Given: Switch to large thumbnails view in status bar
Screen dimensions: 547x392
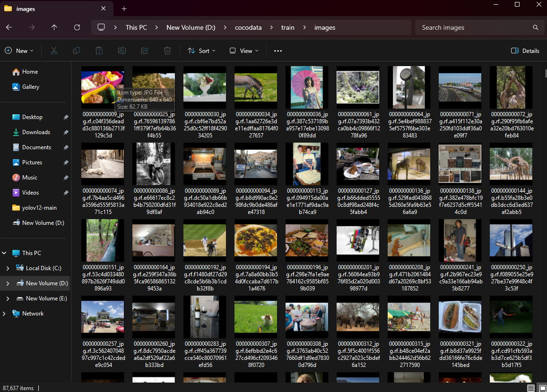Looking at the screenshot, I should pyautogui.click(x=542, y=388).
